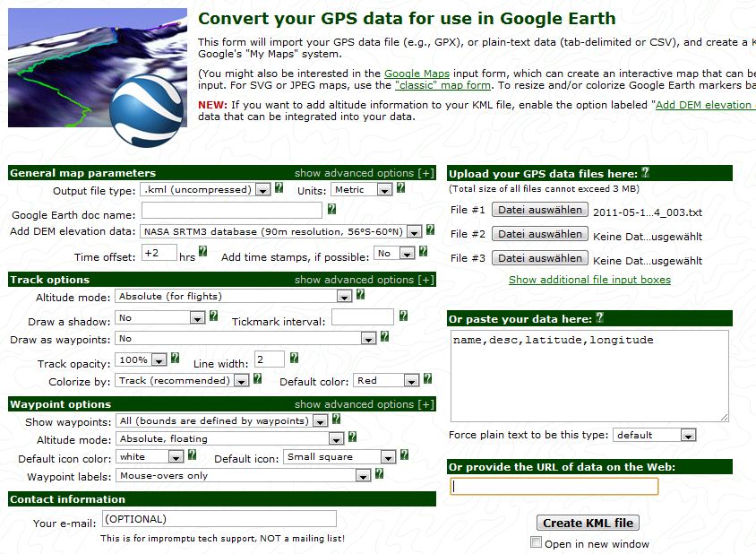The image size is (756, 554).
Task: Open the Colorize by dropdown
Action: click(x=182, y=381)
